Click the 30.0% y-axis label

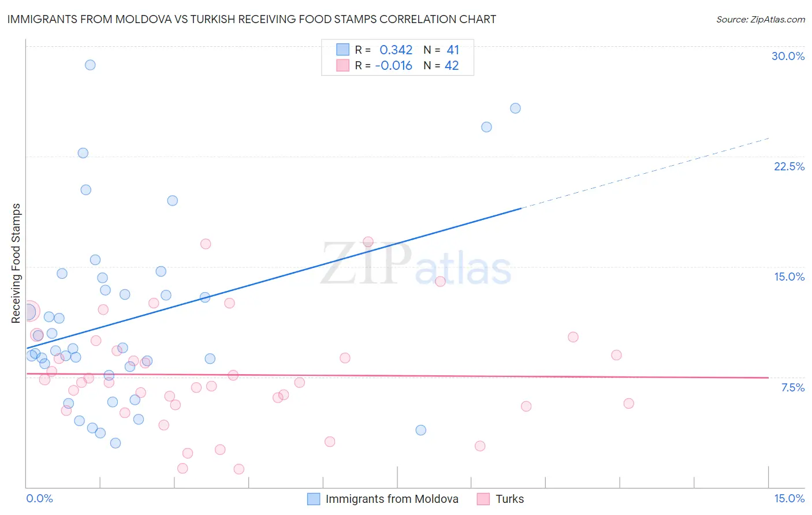788,56
